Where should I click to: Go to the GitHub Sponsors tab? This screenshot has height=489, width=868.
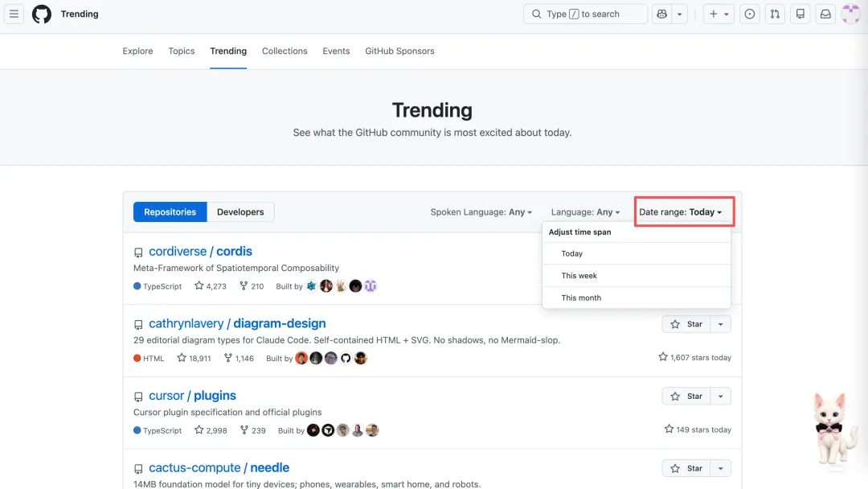coord(399,51)
